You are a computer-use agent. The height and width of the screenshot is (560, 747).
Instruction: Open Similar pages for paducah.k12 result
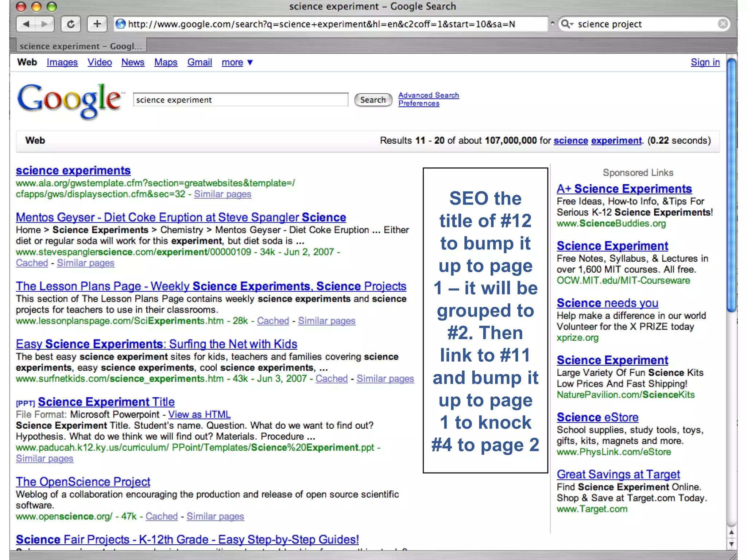tap(44, 458)
